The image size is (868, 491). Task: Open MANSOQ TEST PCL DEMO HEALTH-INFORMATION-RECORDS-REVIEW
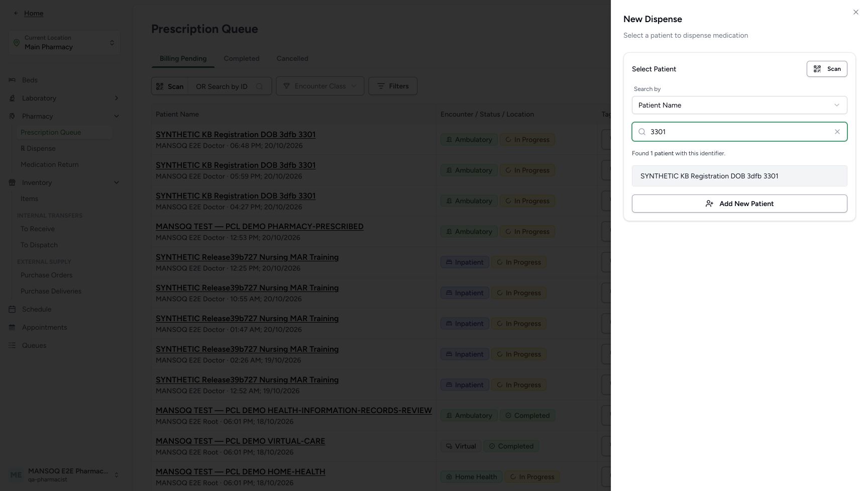(x=294, y=410)
